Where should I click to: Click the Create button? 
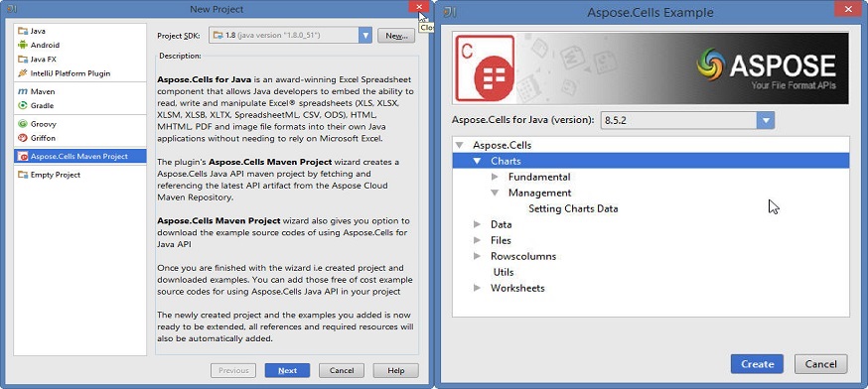(757, 364)
